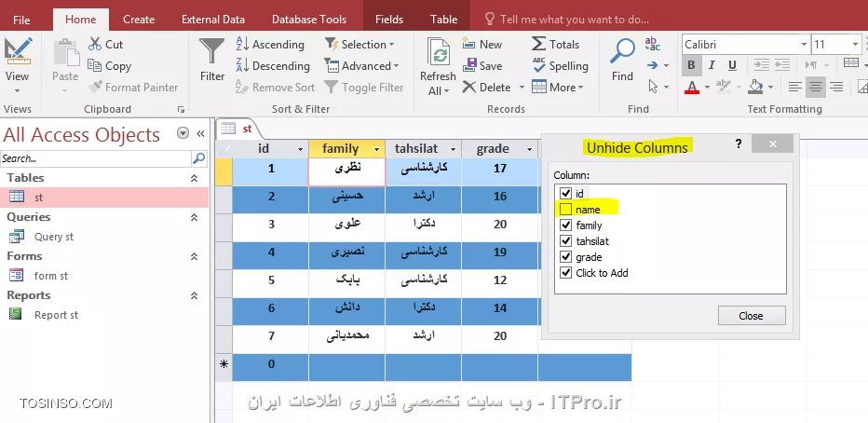The image size is (868, 423).
Task: Click Toggle Filter
Action: 364,87
